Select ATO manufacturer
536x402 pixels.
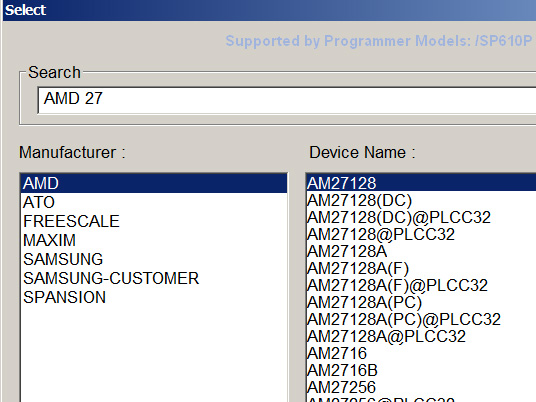tap(154, 202)
